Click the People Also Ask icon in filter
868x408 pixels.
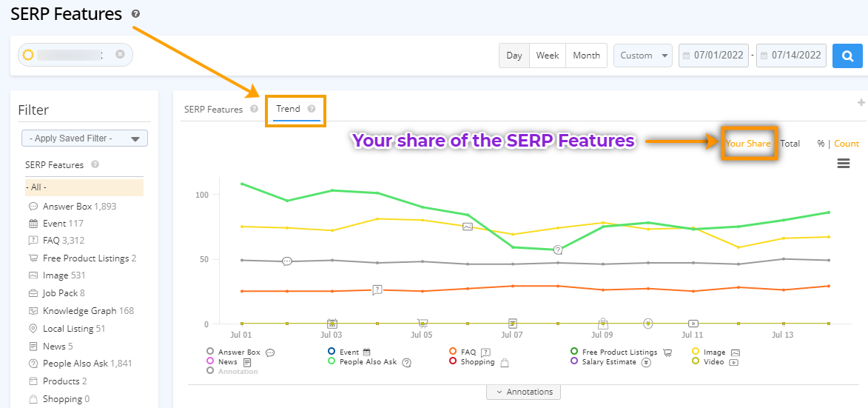33,364
